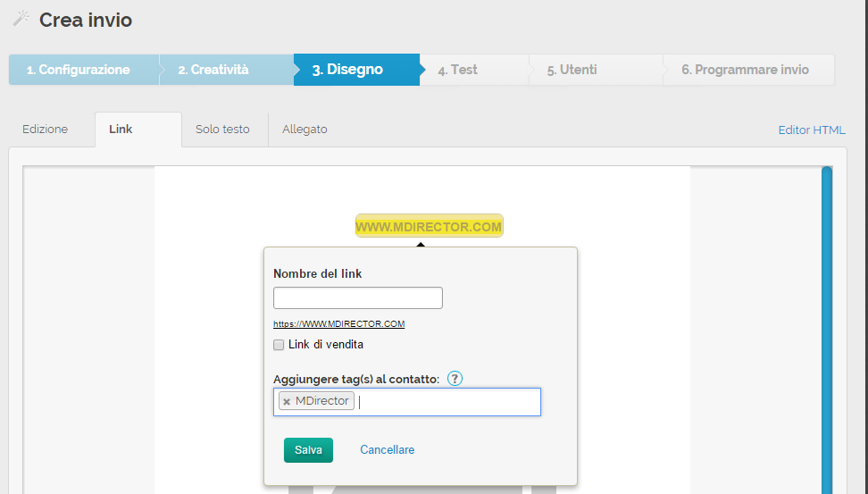868x494 pixels.
Task: Select the 3. Disegno step
Action: click(347, 70)
